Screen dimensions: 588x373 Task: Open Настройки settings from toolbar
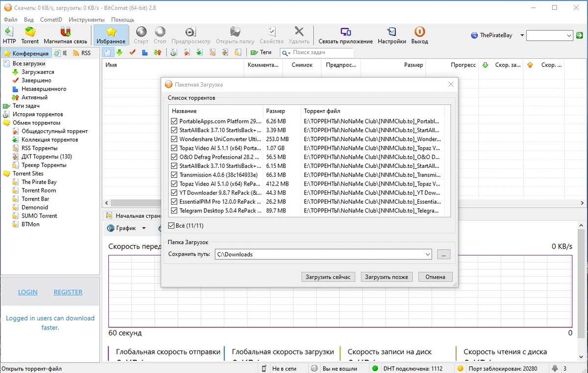coord(392,35)
